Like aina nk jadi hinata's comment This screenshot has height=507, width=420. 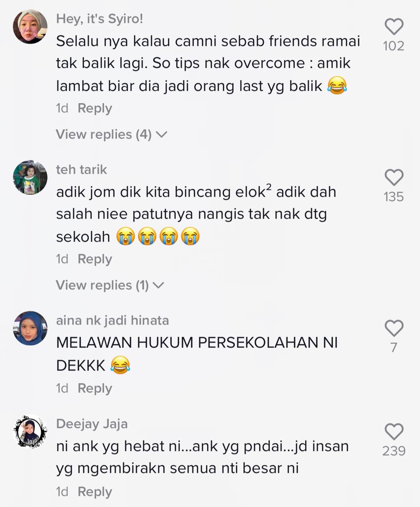(394, 328)
